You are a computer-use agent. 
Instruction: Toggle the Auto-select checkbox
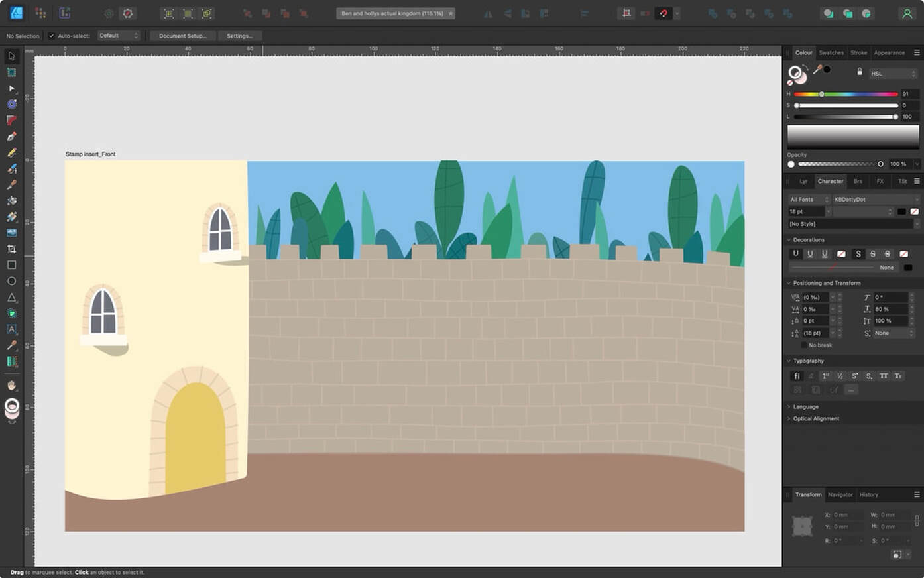(x=51, y=36)
